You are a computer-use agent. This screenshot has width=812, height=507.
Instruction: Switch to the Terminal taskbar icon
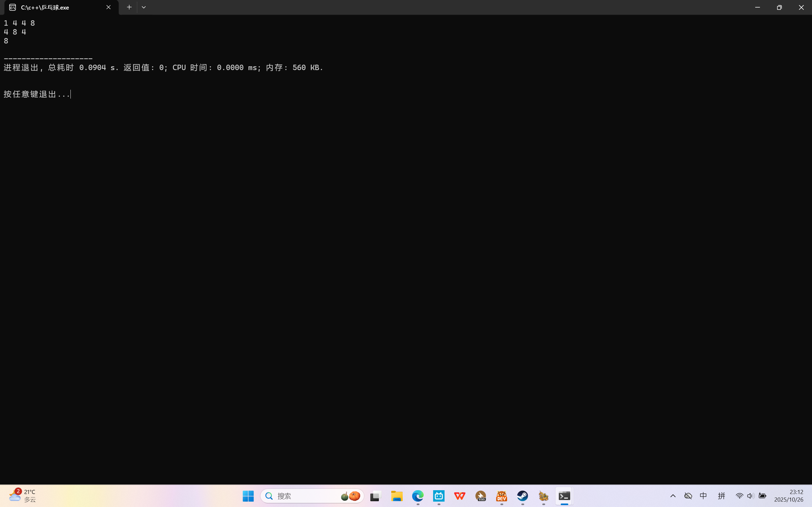(564, 496)
